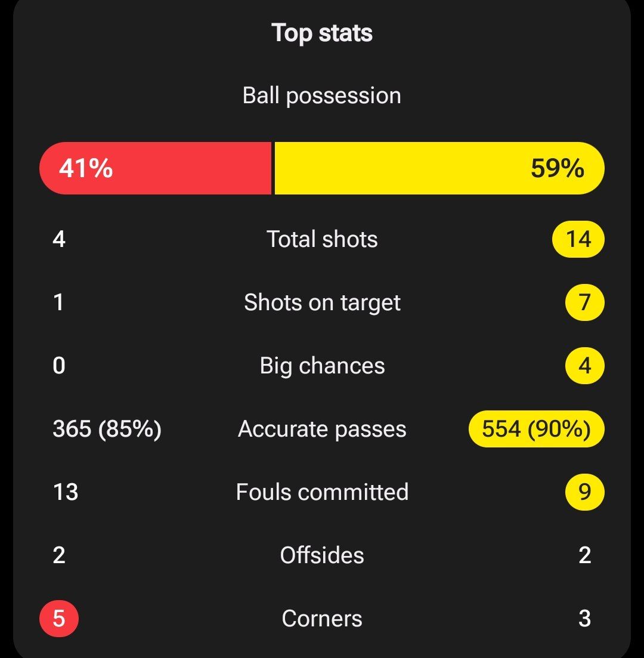Viewport: 644px width, 658px height.
Task: Select the Total shots row label
Action: [x=322, y=239]
